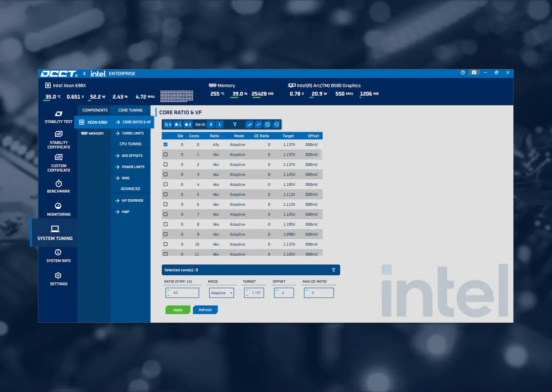Enable the checkbox for core 7
Viewport: 552px width, 392px height.
click(166, 214)
